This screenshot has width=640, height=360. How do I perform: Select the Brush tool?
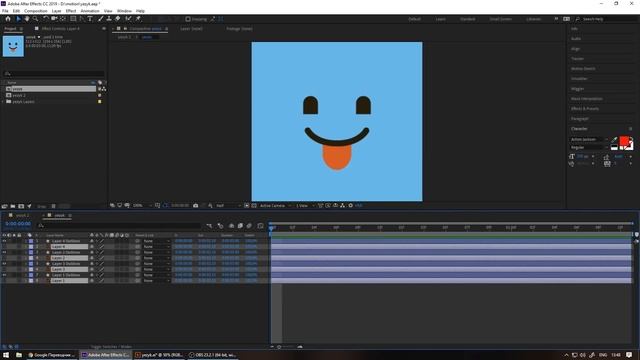click(100, 19)
